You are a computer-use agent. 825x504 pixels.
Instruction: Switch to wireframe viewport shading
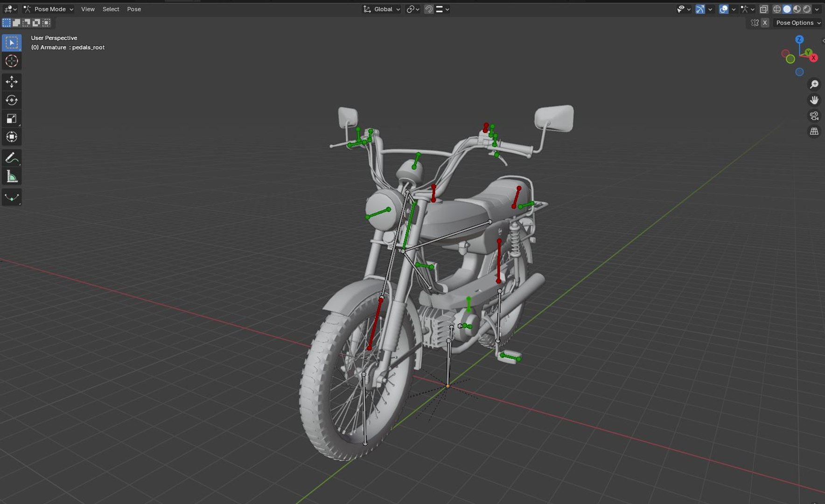coord(777,9)
